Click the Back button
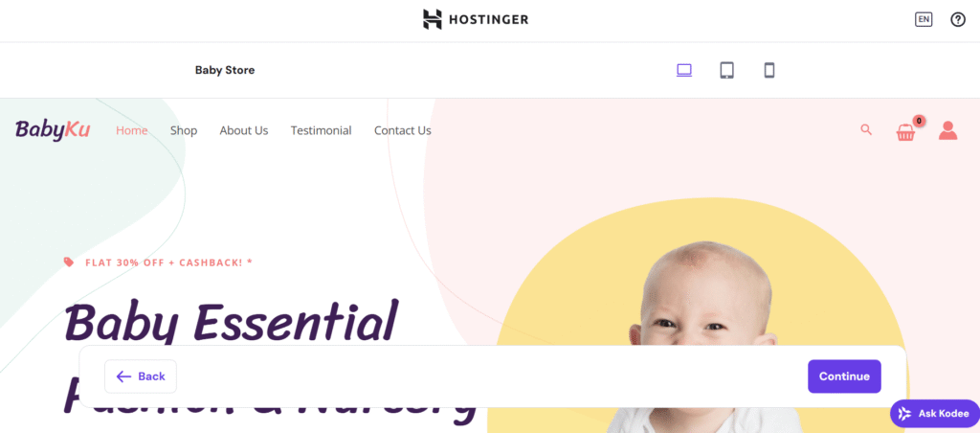 [x=141, y=376]
